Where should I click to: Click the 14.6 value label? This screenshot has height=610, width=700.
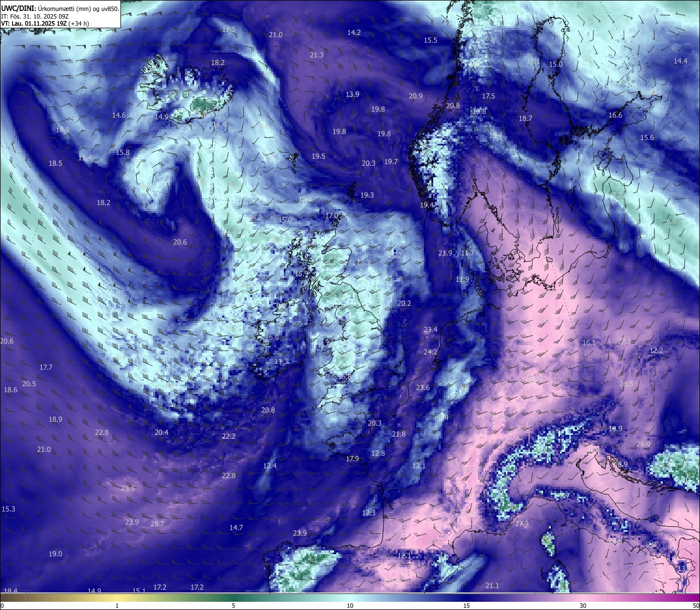(119, 115)
